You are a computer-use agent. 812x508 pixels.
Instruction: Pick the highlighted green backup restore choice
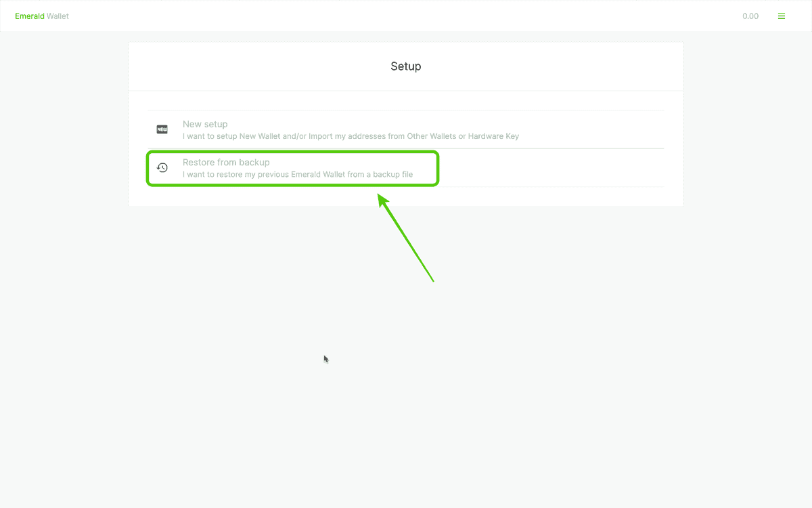[292, 167]
